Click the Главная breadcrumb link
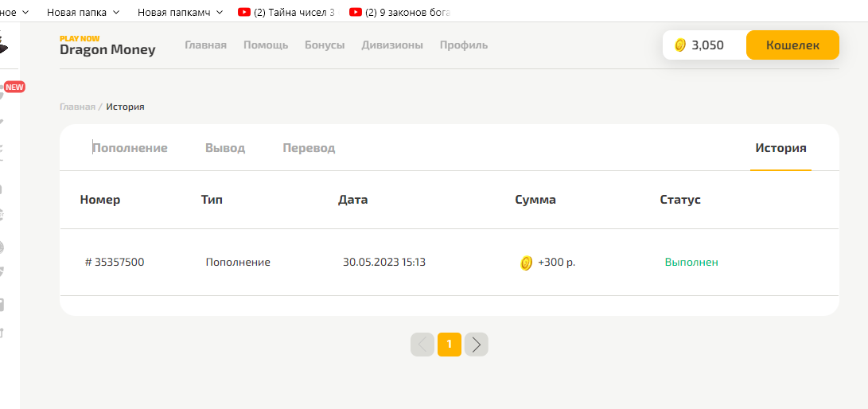This screenshot has width=868, height=409. (77, 107)
